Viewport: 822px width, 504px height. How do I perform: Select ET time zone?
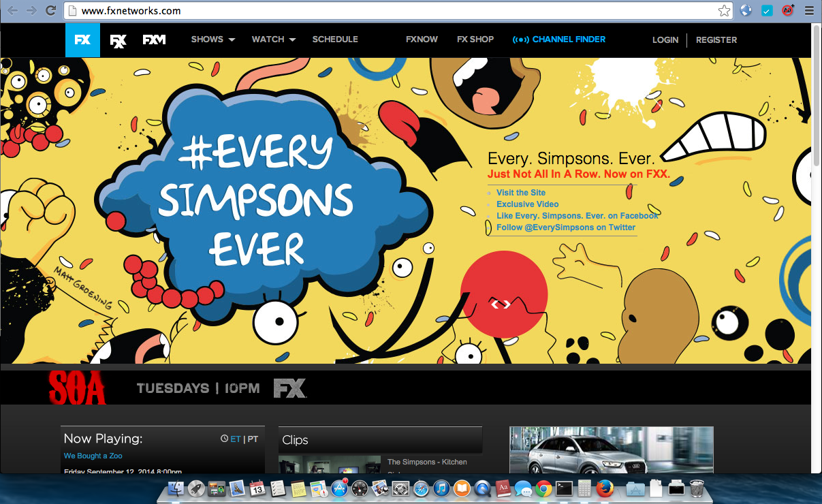pos(236,439)
